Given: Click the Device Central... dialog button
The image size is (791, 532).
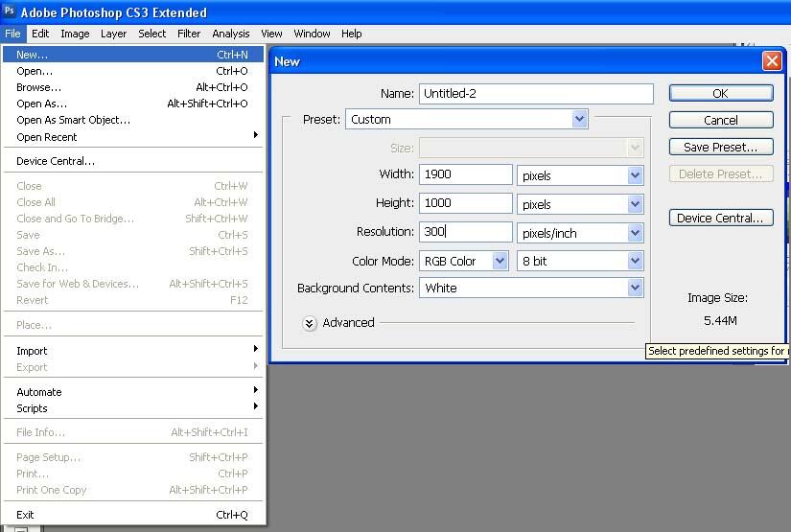Looking at the screenshot, I should click(x=721, y=218).
